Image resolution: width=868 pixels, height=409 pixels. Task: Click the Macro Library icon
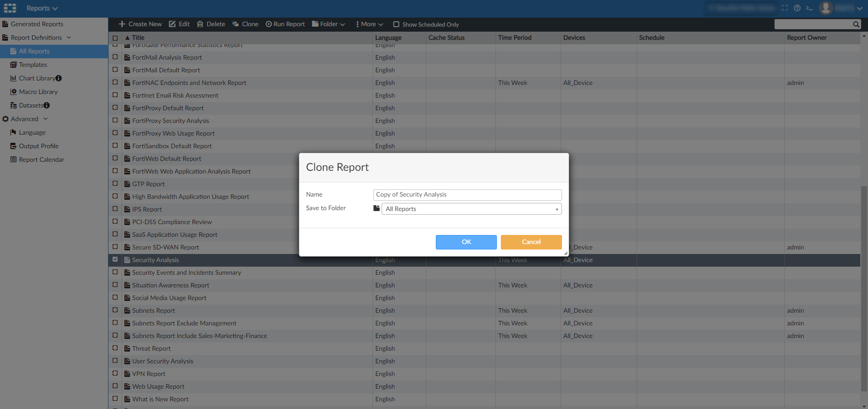tap(14, 92)
